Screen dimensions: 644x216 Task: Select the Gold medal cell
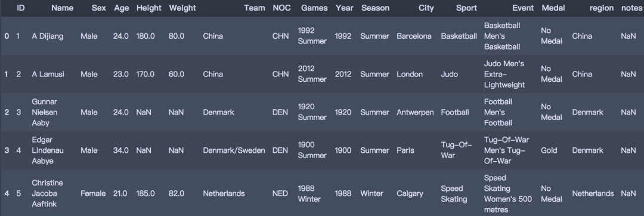coord(549,150)
